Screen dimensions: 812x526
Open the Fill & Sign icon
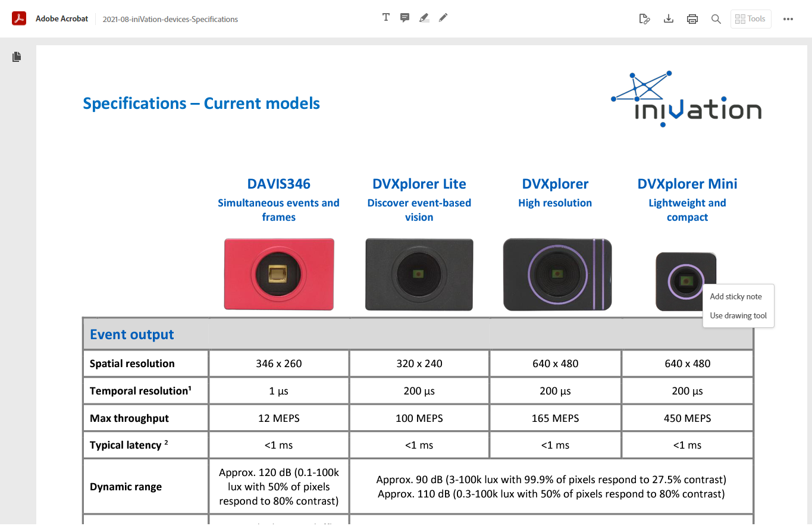coord(644,19)
